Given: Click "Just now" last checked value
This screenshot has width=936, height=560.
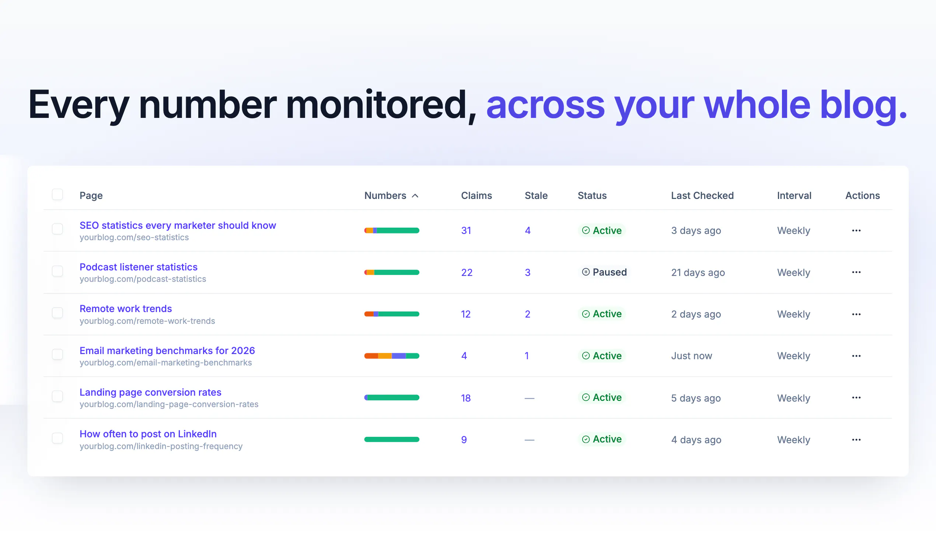Looking at the screenshot, I should (x=691, y=356).
